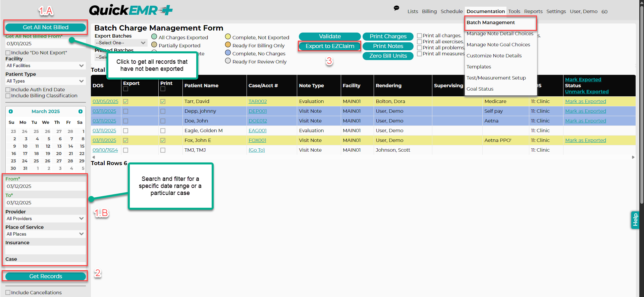Select day 12 in March calendar
This screenshot has width=644, height=297.
(48, 146)
